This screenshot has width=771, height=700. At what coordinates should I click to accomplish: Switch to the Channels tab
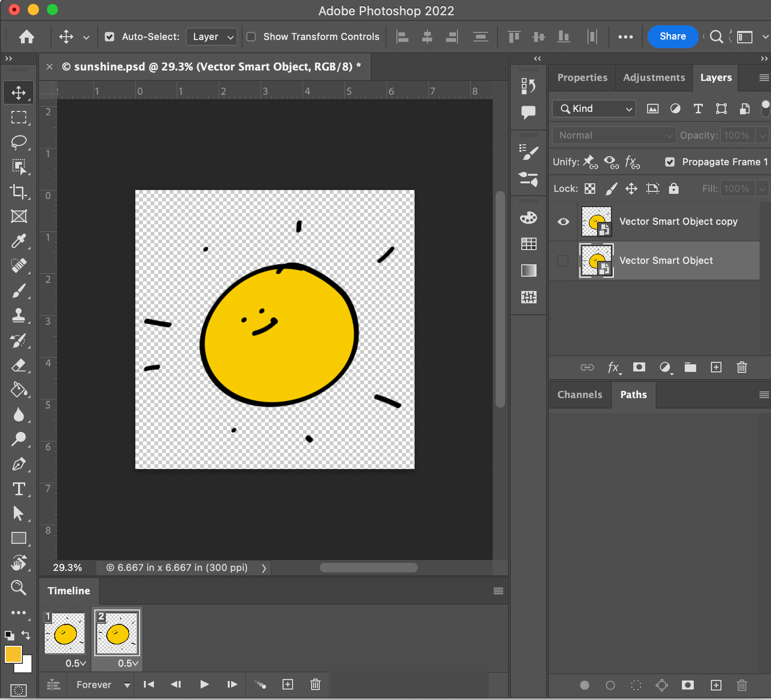[579, 395]
